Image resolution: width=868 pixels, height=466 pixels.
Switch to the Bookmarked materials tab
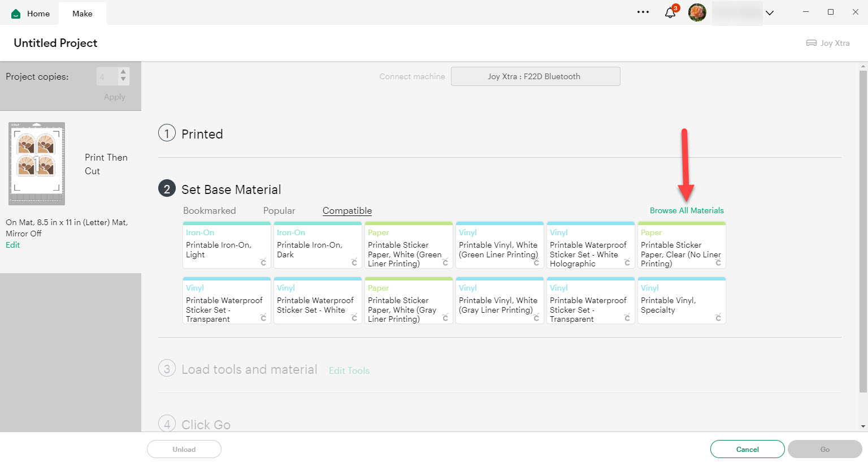209,210
